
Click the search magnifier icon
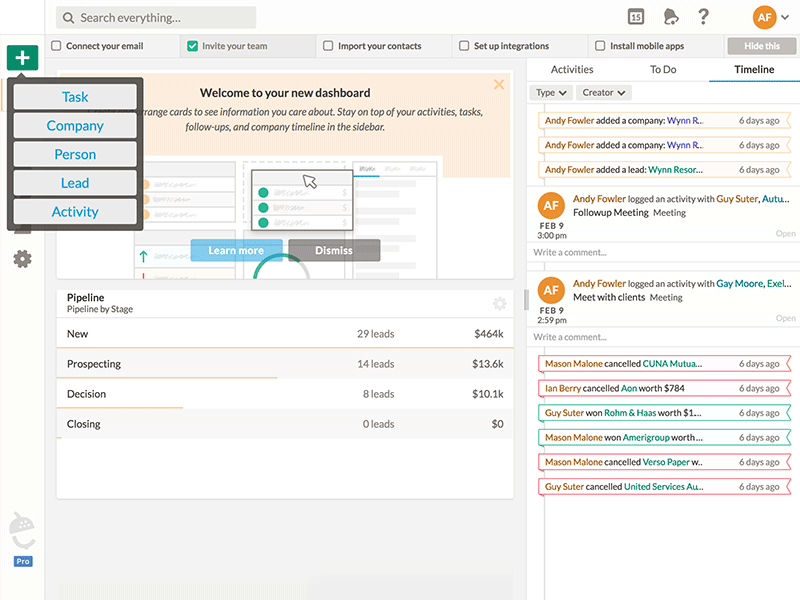tap(68, 18)
